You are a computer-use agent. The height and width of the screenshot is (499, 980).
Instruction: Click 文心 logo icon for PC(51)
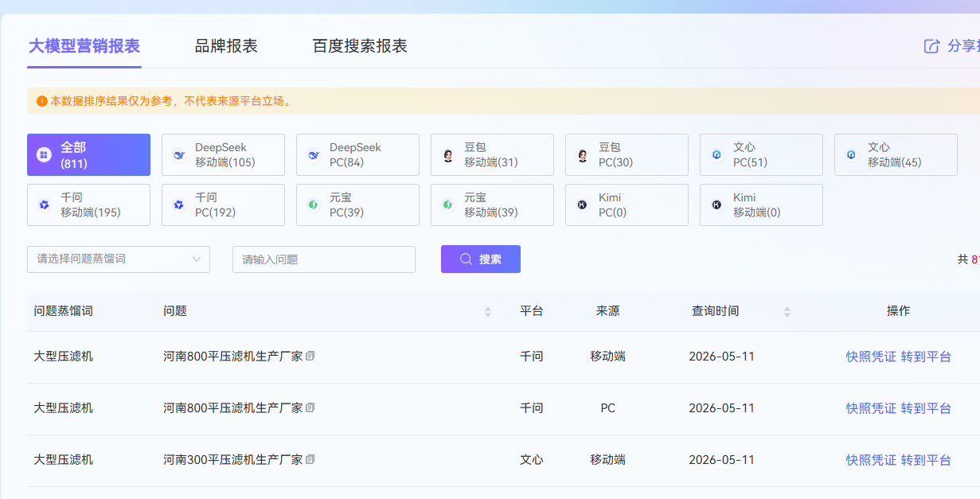pos(717,154)
